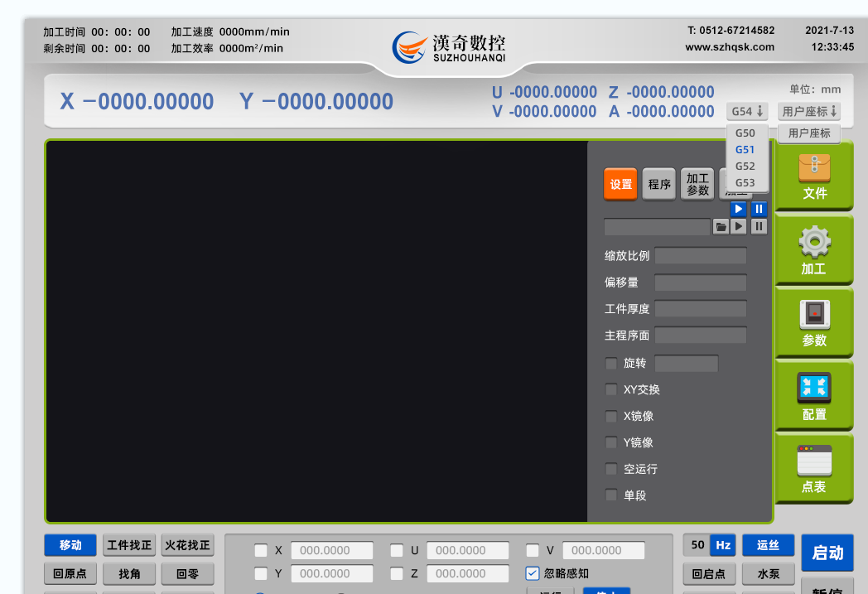This screenshot has height=594, width=868.
Task: Enable the Y镜像 checkbox
Action: pos(611,442)
